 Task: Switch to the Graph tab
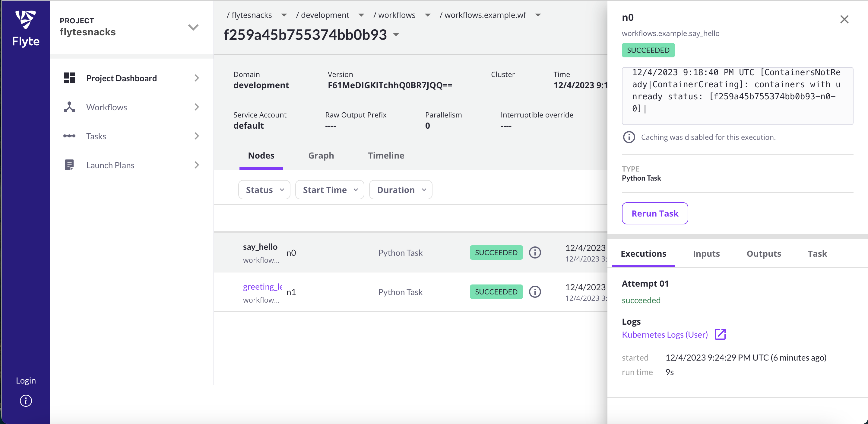coord(321,156)
